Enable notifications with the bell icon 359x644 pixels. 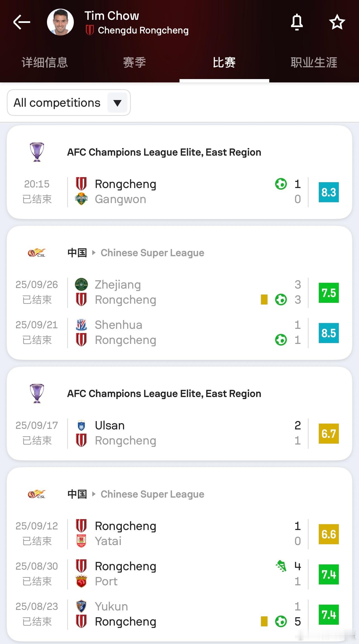coord(297,22)
